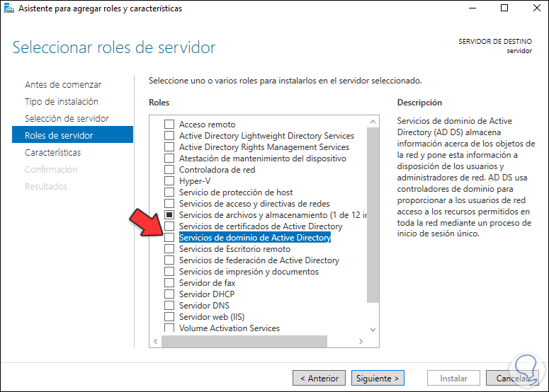Click the horizontal scroll-left arrow
The width and height of the screenshot is (549, 392).
pos(156,341)
